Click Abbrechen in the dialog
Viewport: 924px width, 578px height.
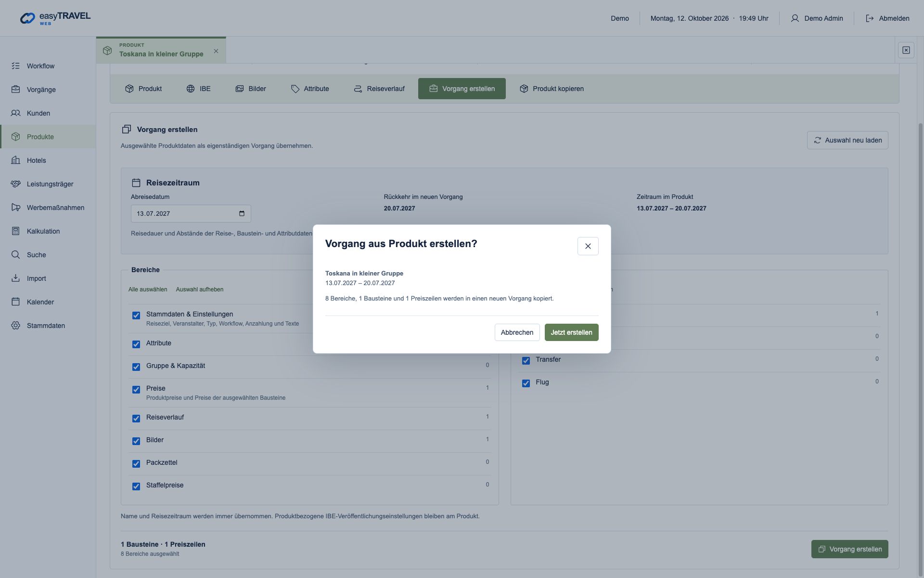[x=517, y=332]
